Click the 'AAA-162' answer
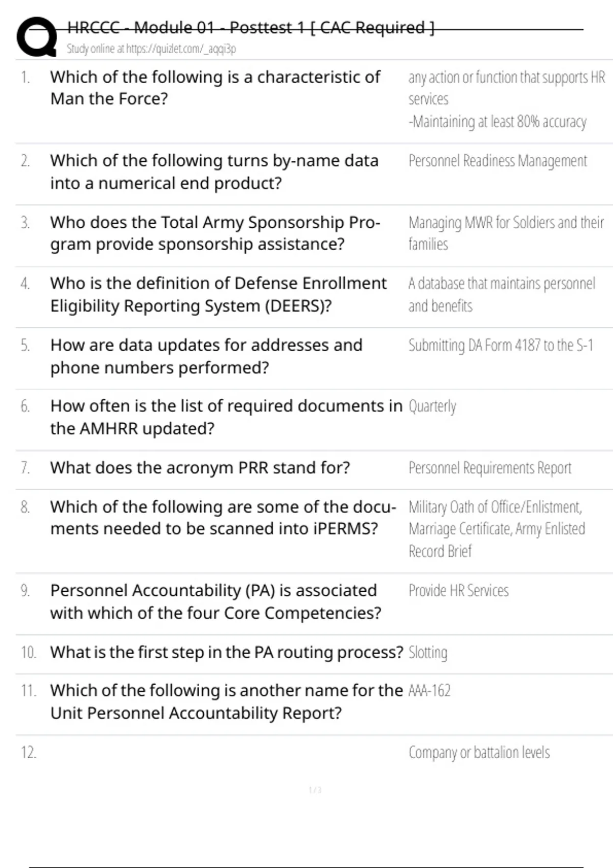613x868 pixels. 429,691
